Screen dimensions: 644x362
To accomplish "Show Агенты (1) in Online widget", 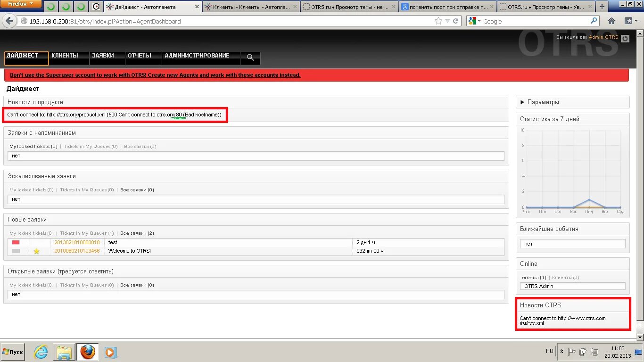I will (534, 278).
